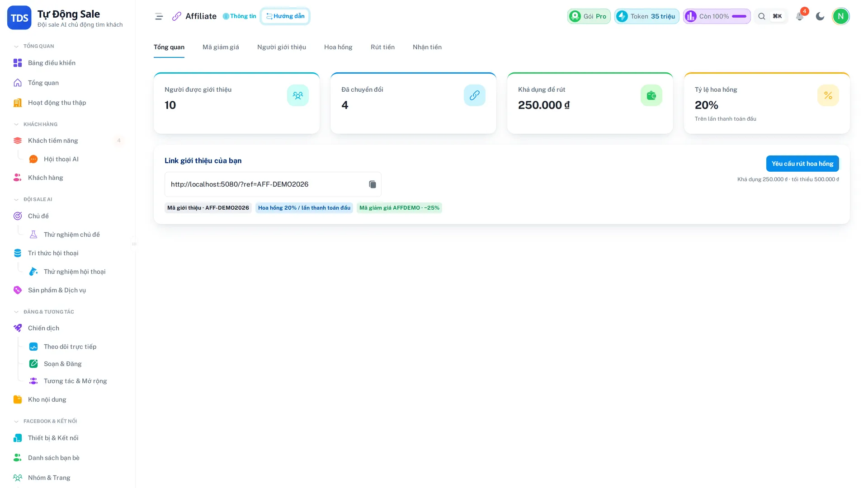Toggle dark mode with the moon icon
Screen dimensions: 868x488
pos(820,16)
